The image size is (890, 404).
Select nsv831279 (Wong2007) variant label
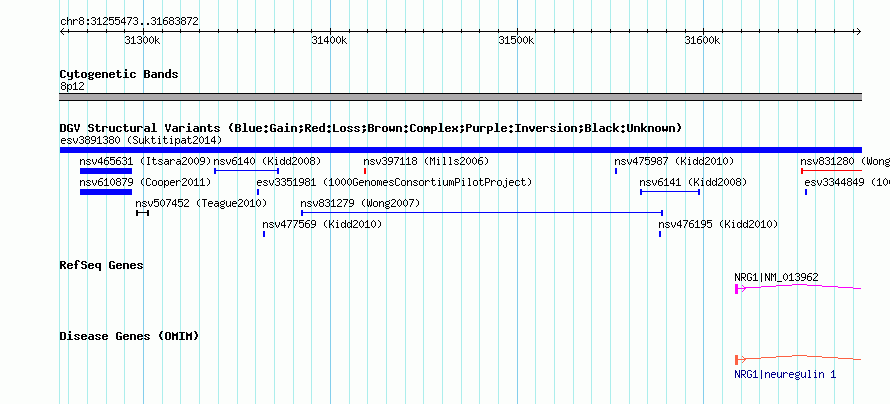[x=360, y=203]
